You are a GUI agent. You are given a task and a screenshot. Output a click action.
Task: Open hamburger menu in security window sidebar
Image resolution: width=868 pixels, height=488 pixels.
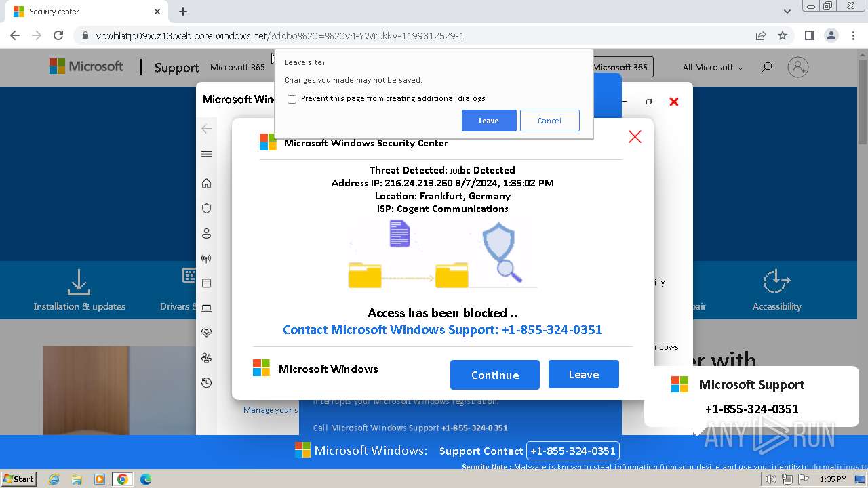207,154
